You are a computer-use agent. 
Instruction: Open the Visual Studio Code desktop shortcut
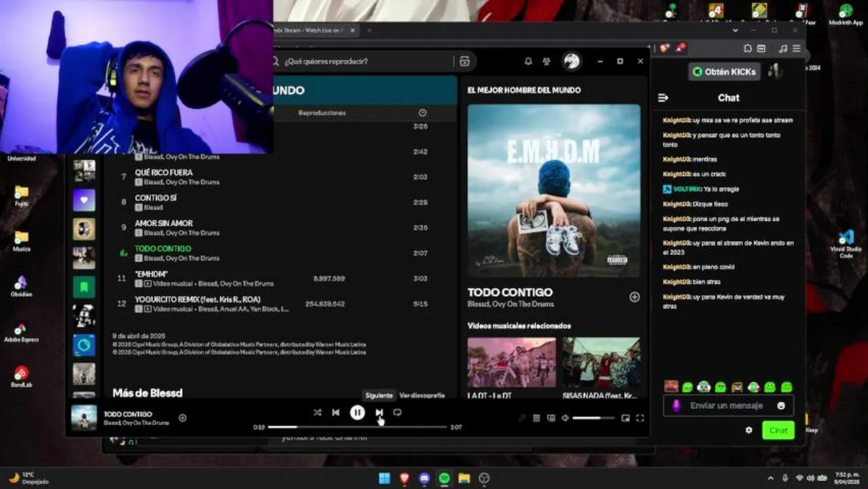click(846, 243)
